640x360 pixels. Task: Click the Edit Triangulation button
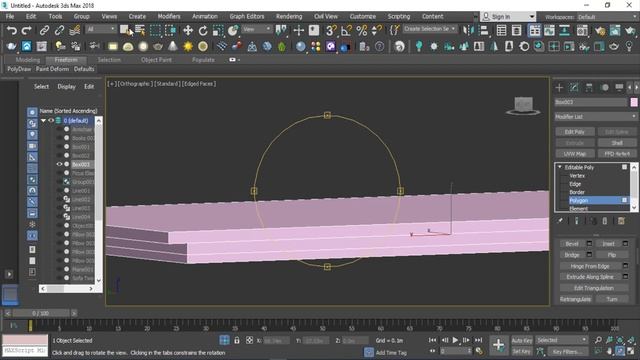(x=594, y=288)
